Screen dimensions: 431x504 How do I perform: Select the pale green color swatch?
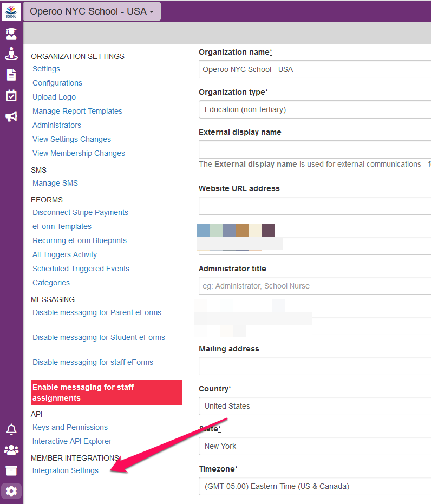pyautogui.click(x=216, y=231)
